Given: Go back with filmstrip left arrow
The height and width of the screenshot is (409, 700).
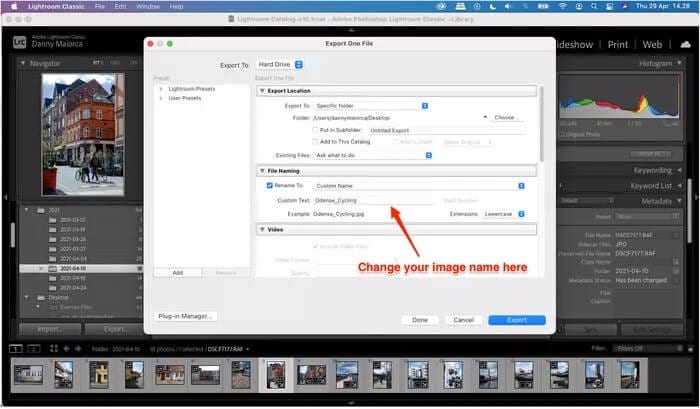Looking at the screenshot, I should 67,349.
